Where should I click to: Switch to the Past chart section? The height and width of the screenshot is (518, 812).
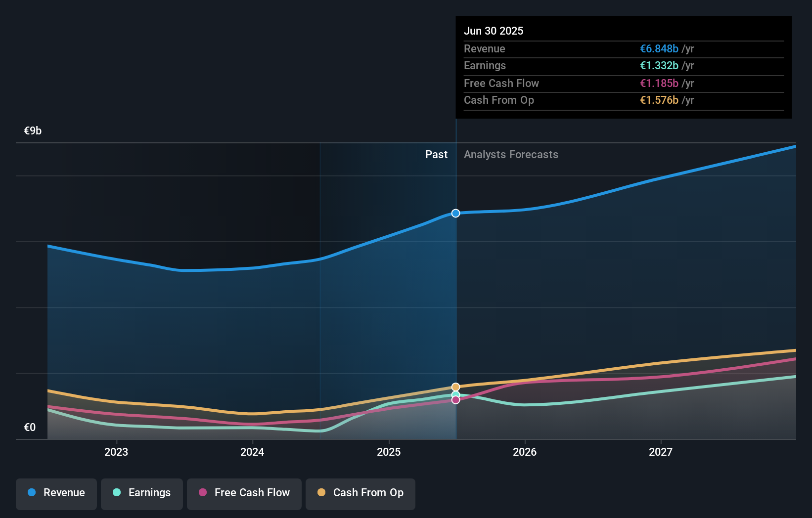coord(436,154)
